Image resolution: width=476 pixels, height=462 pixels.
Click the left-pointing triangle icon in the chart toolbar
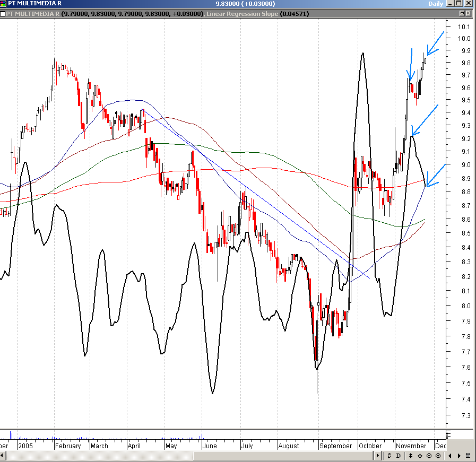[x=450, y=455]
